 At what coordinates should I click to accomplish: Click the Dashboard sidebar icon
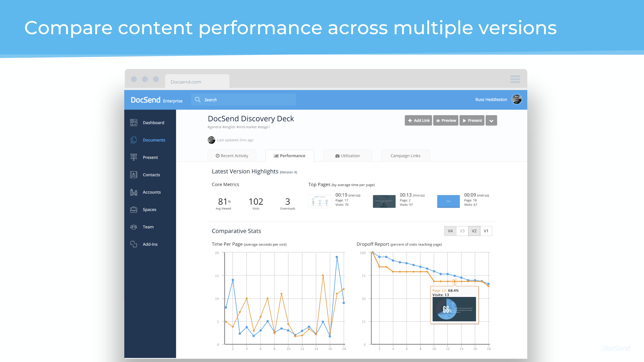point(133,123)
